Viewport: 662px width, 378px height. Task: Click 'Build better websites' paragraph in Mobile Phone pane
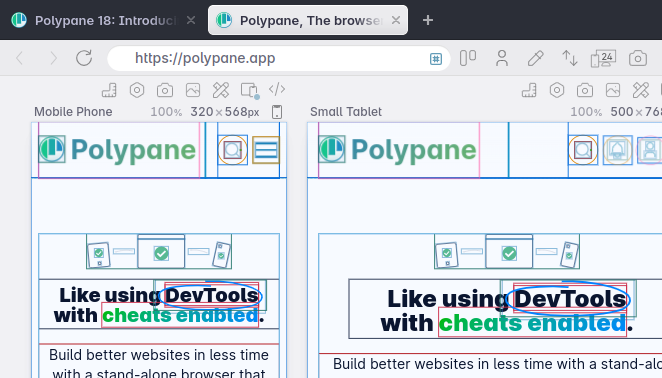click(159, 362)
